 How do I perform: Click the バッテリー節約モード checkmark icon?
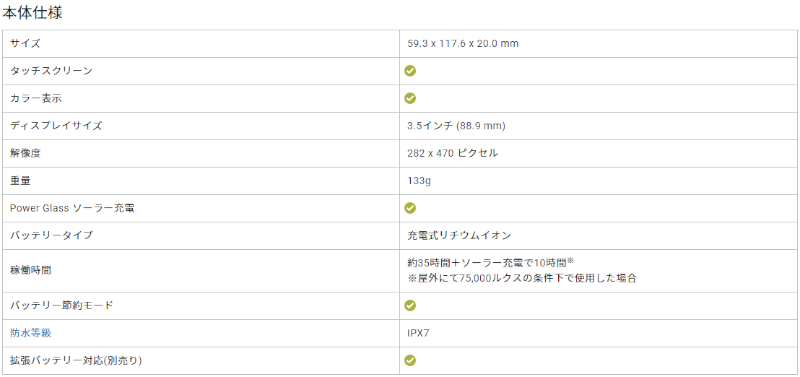(410, 305)
